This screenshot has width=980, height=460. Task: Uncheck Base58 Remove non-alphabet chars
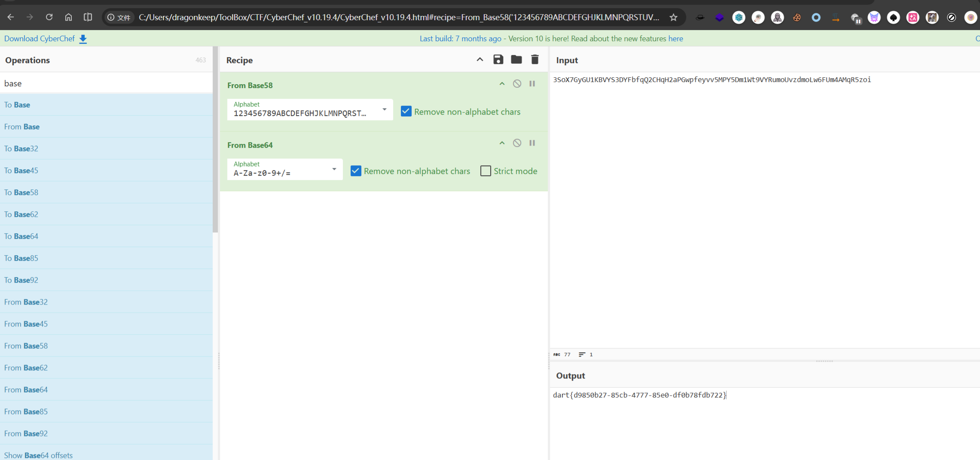pos(406,112)
